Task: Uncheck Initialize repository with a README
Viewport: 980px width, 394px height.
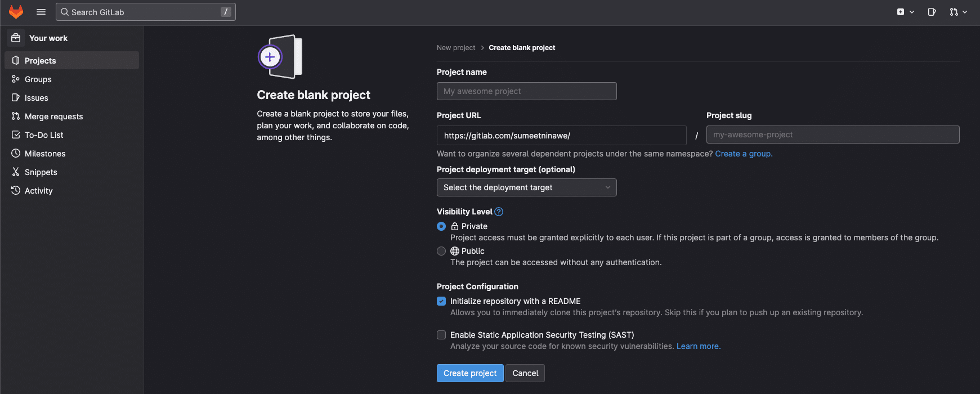Action: 441,301
